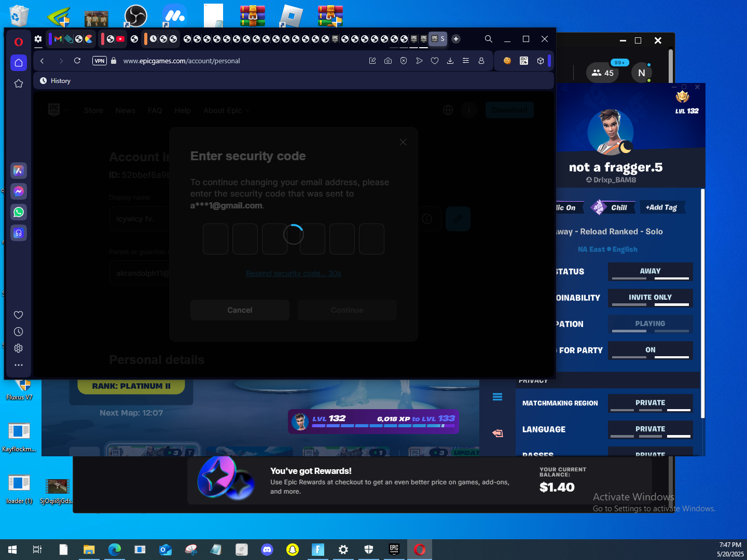Screen dimensions: 747x560
Task: Take a snapshot with the camera icon
Action: (388, 61)
